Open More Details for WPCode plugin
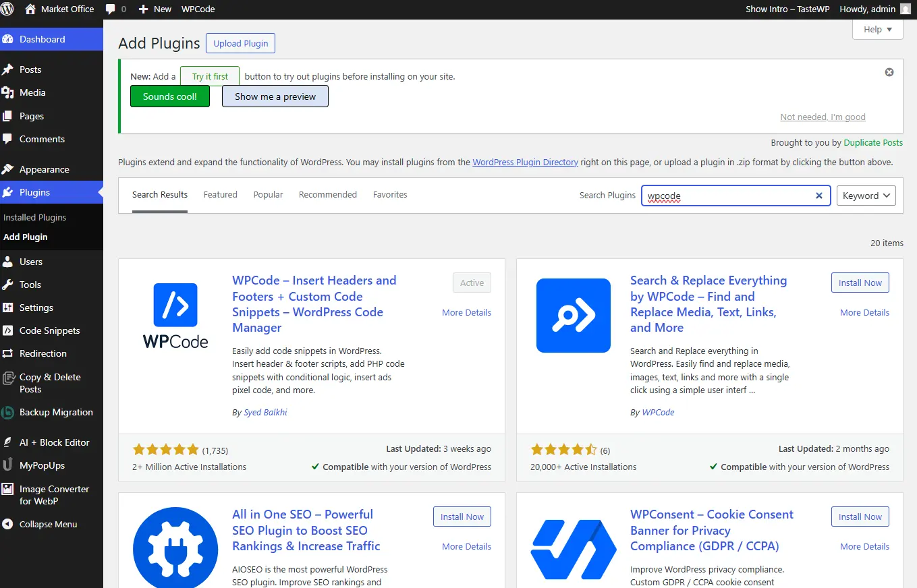 466,312
